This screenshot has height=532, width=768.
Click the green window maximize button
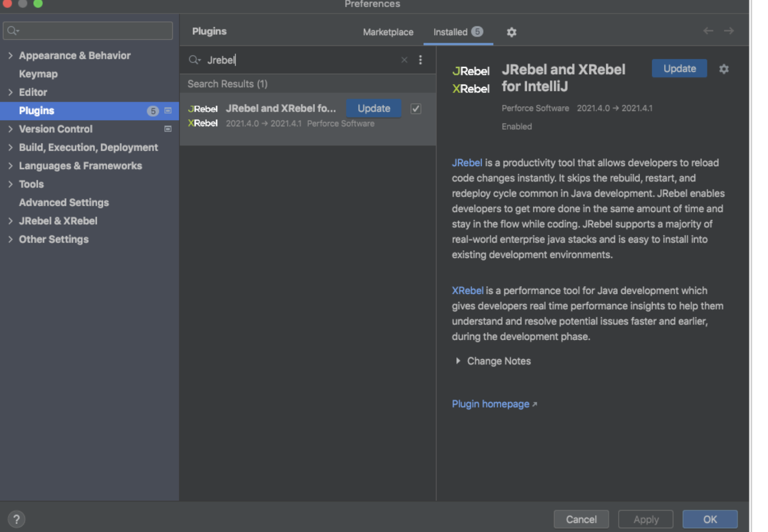pos(38,3)
